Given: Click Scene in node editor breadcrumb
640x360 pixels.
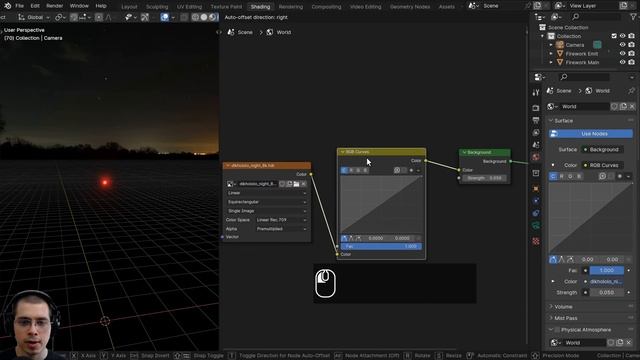Looking at the screenshot, I should click(245, 32).
